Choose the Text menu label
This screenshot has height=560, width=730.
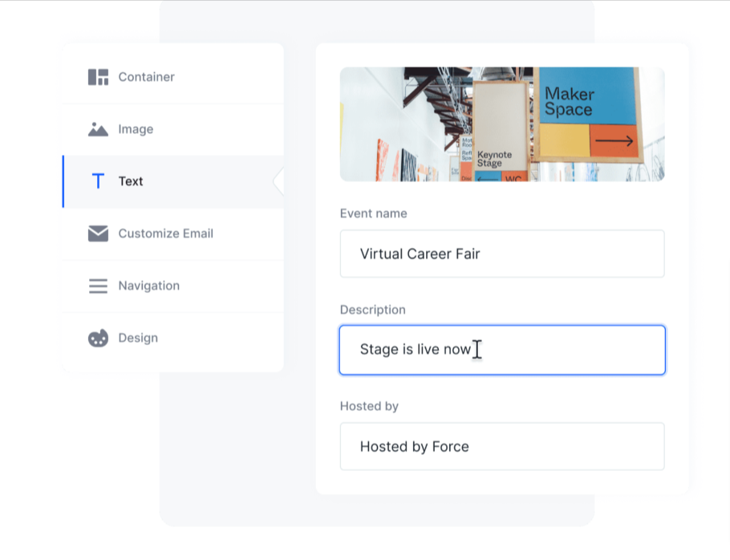point(130,181)
